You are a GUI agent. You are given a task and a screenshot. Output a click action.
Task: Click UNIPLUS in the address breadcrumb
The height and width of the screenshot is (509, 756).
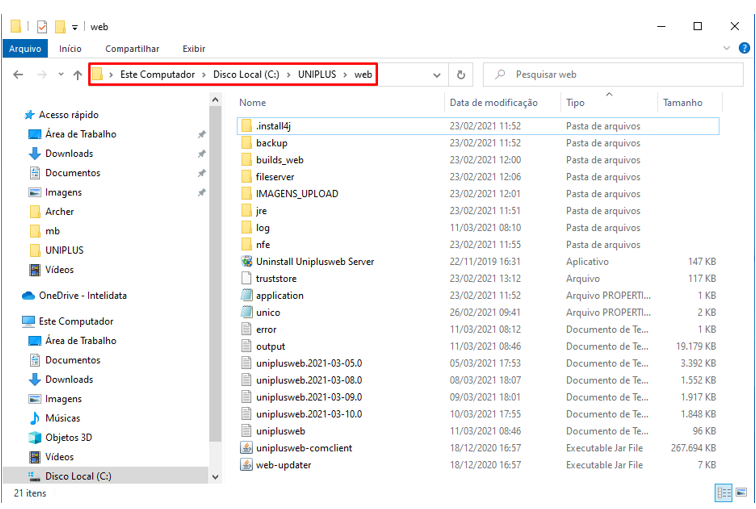[x=316, y=74]
